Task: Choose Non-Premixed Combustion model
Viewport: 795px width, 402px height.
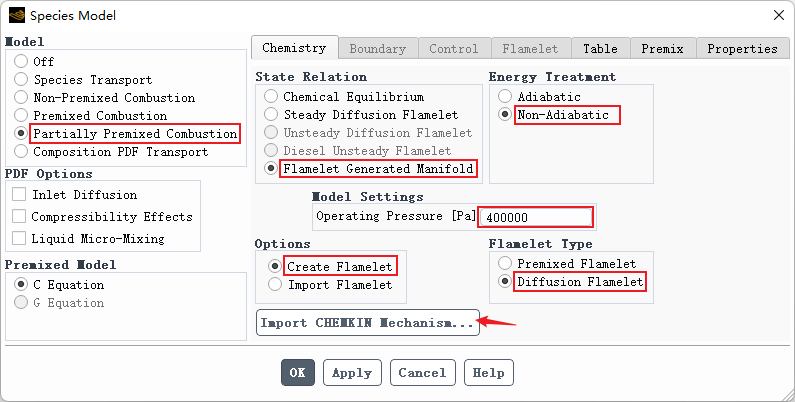Action: click(21, 98)
